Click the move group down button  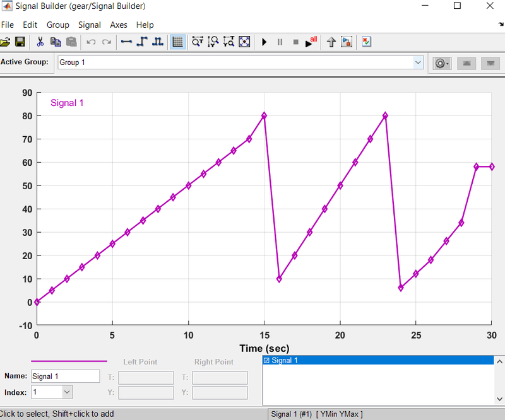pos(490,63)
